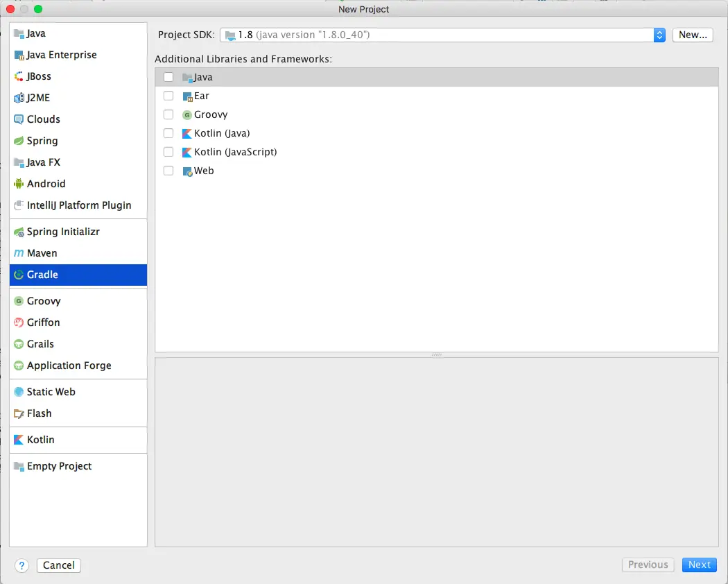Select the Java Enterprise label
The height and width of the screenshot is (584, 728).
click(x=62, y=55)
